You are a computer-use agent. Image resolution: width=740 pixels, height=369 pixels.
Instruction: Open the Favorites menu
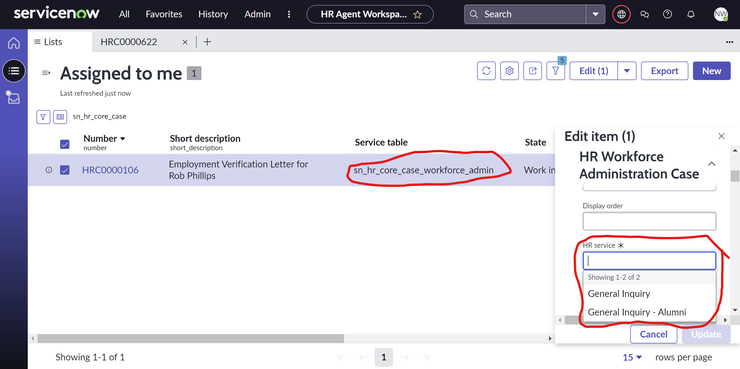pos(164,14)
